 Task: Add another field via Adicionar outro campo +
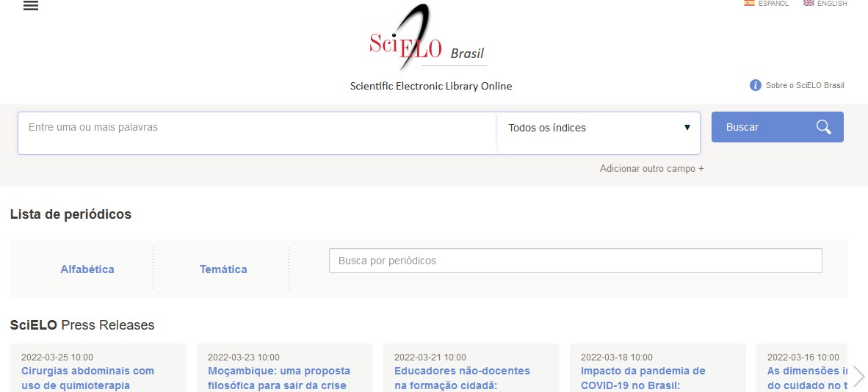point(651,168)
